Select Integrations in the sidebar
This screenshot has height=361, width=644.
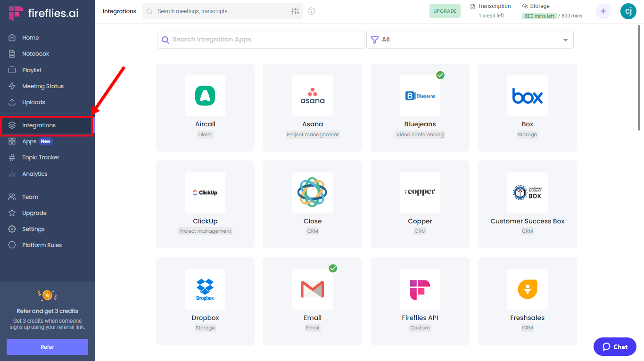[x=46, y=125]
